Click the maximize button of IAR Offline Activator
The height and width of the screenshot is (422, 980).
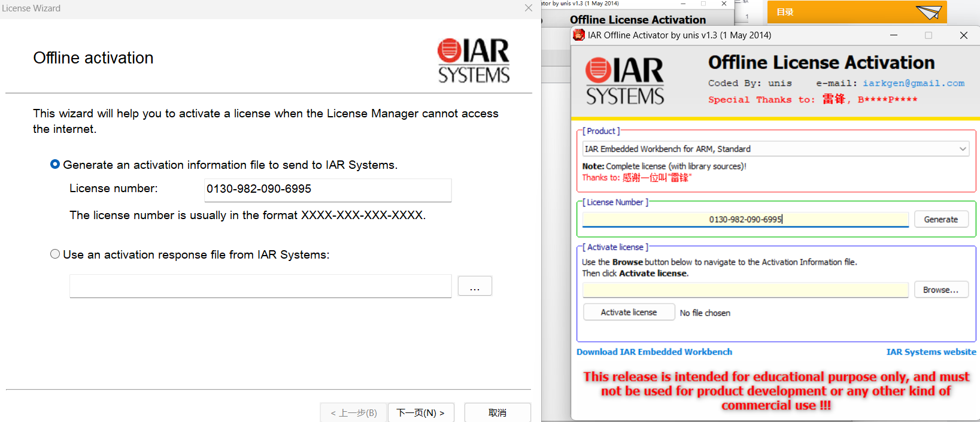tap(929, 35)
